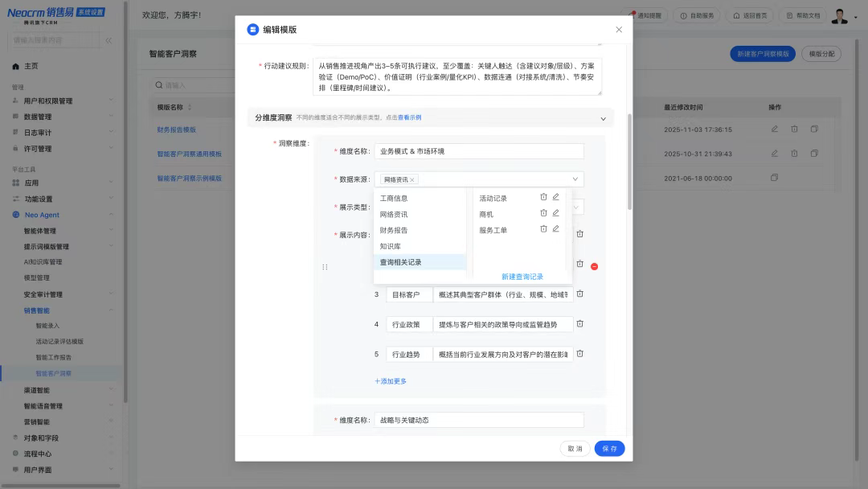Select 工商信息 from data source list
This screenshot has width=868, height=489.
pos(394,198)
